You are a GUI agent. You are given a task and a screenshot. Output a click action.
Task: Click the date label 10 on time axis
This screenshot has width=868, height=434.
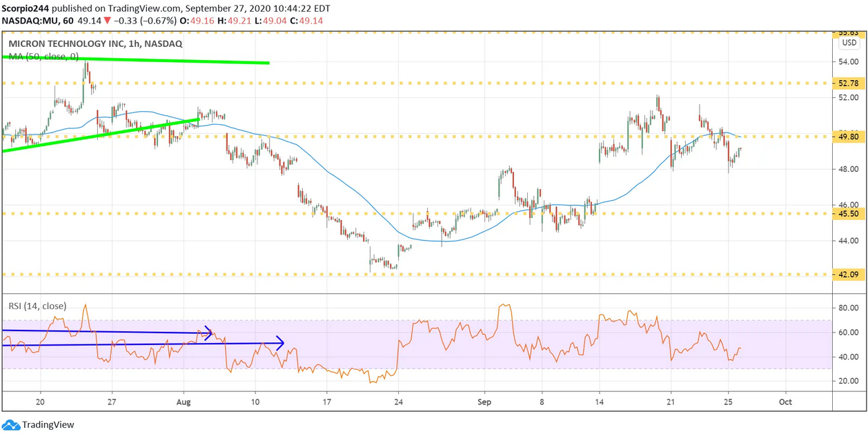[255, 401]
